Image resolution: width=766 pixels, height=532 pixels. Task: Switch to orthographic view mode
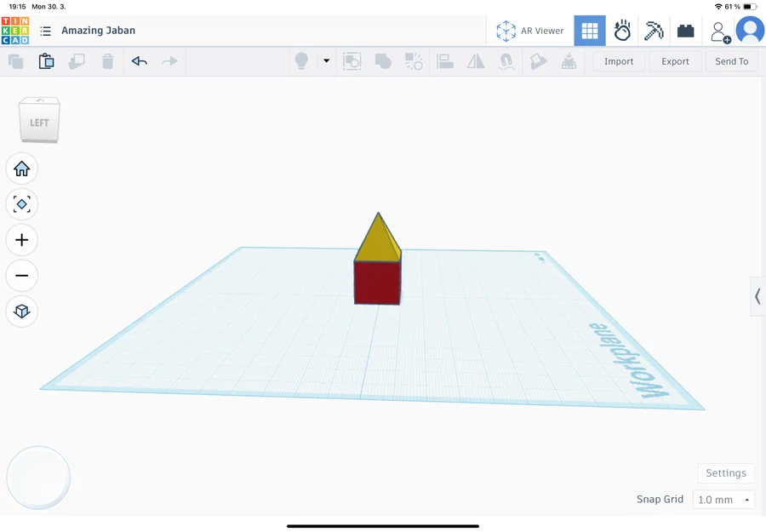[x=21, y=311]
